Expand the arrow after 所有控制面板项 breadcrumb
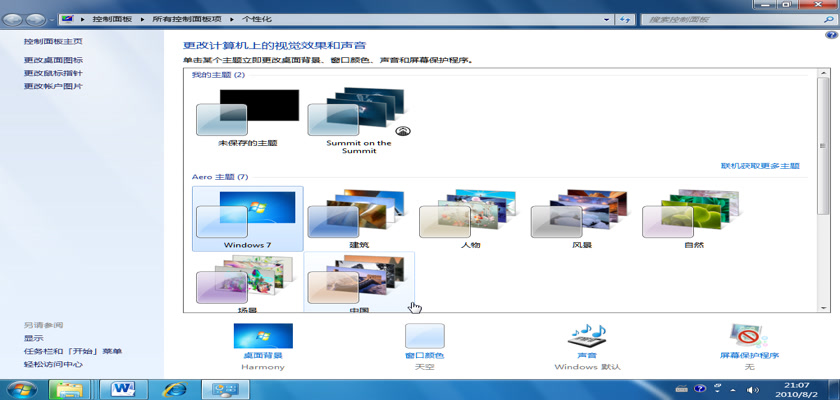The height and width of the screenshot is (400, 840). (x=233, y=19)
